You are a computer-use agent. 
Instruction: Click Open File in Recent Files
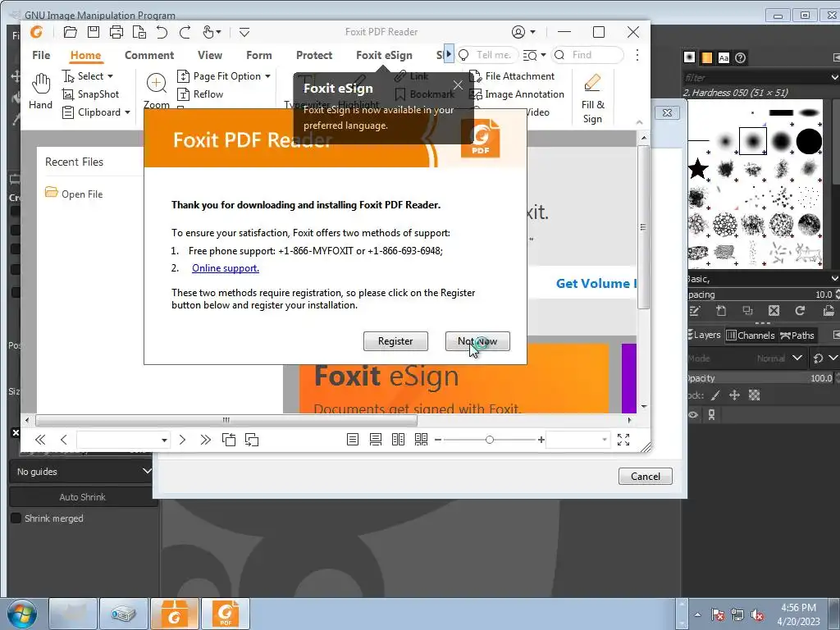pos(74,194)
